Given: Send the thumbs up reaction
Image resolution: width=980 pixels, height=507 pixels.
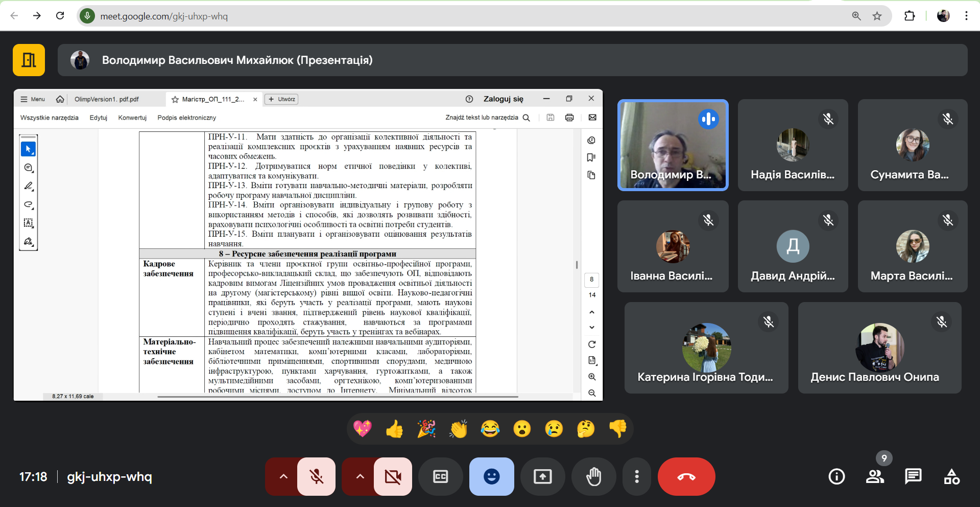Looking at the screenshot, I should pos(394,429).
